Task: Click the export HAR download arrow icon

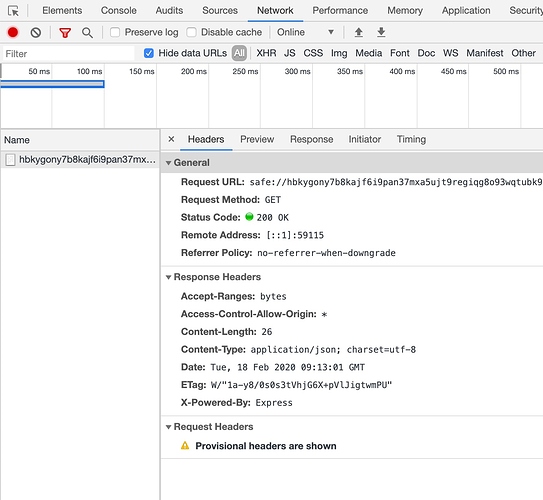Action: coord(381,33)
